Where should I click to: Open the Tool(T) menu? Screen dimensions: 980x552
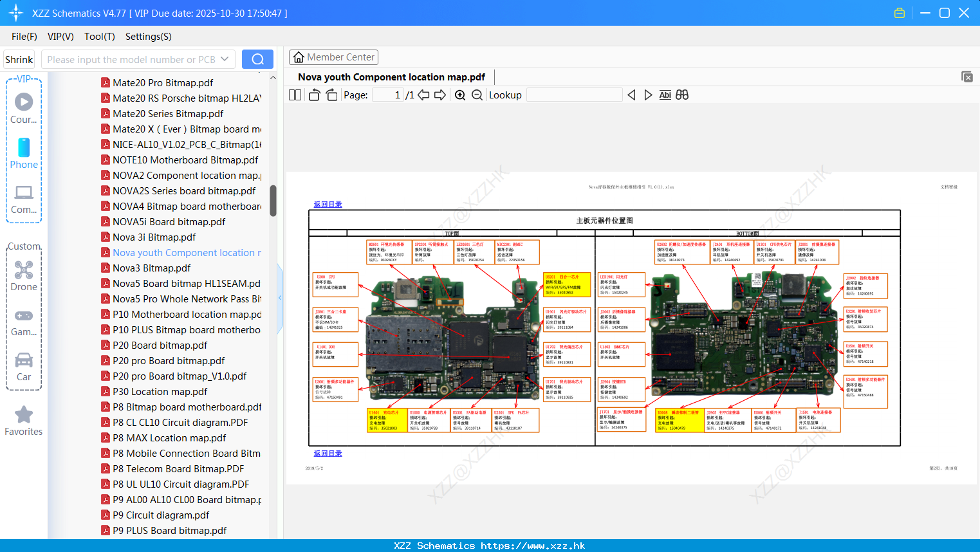pyautogui.click(x=99, y=37)
